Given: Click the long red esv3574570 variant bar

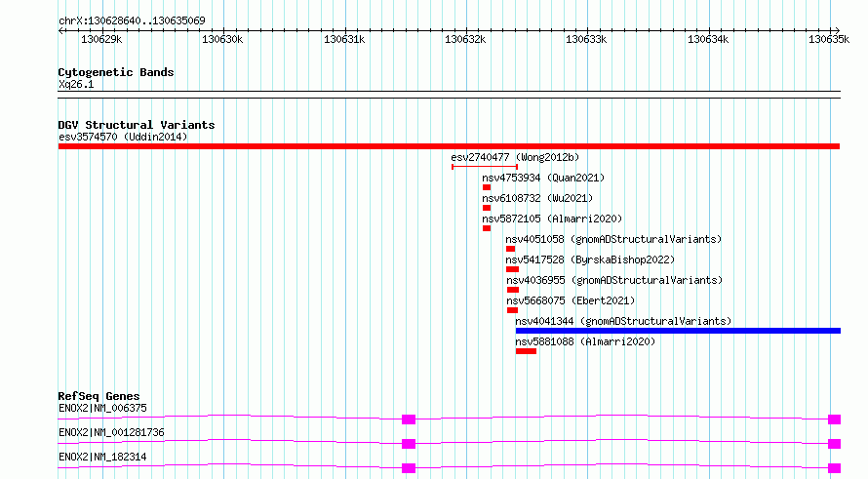Looking at the screenshot, I should pos(449,146).
